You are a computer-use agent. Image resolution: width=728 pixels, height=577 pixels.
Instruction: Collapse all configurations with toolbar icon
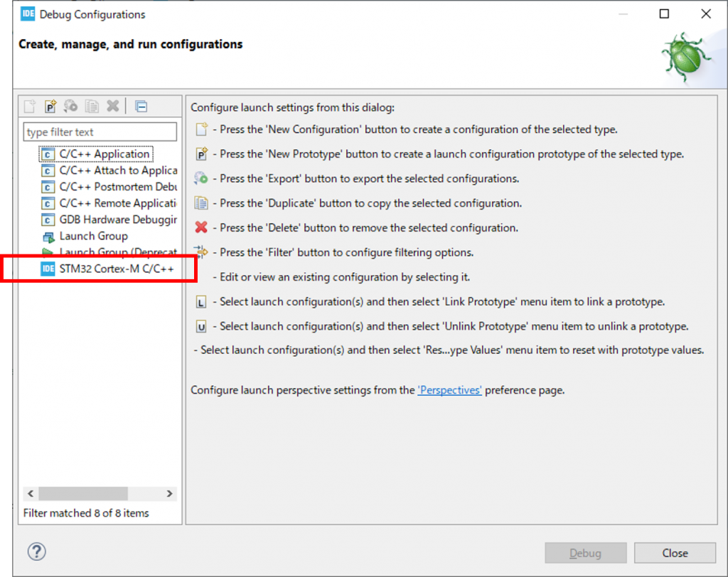[x=141, y=107]
